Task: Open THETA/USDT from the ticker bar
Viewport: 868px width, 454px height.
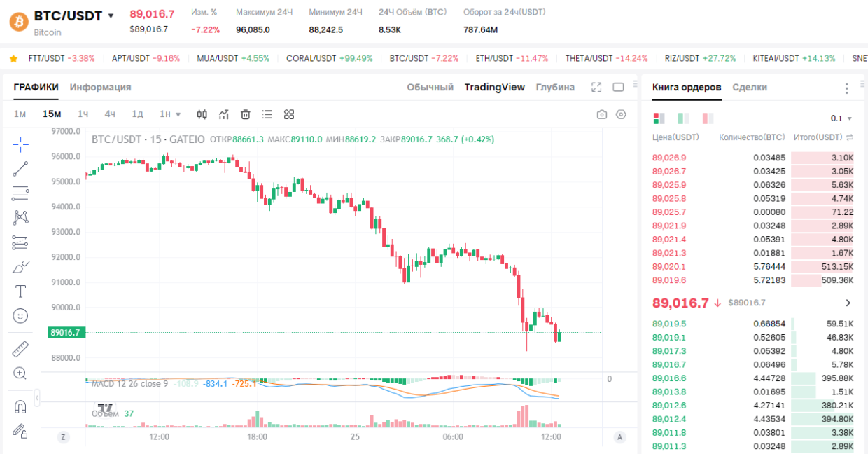Action: [607, 58]
